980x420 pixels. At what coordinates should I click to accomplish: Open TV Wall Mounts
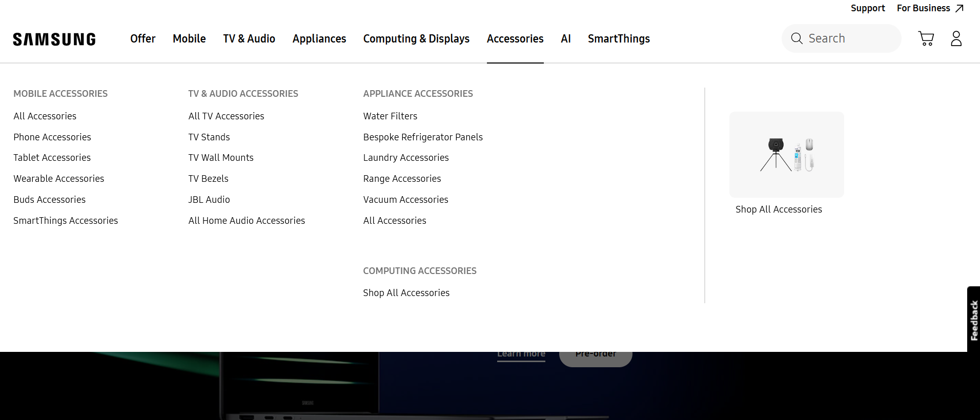tap(221, 158)
